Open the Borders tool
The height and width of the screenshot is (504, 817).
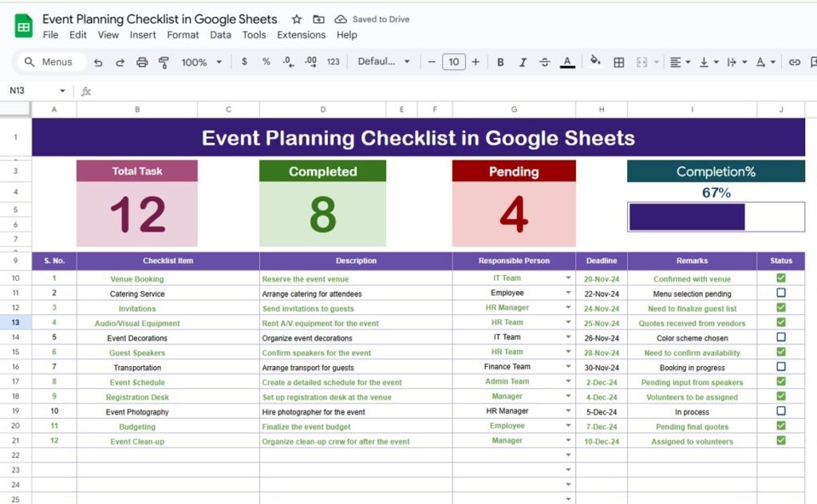(x=618, y=62)
